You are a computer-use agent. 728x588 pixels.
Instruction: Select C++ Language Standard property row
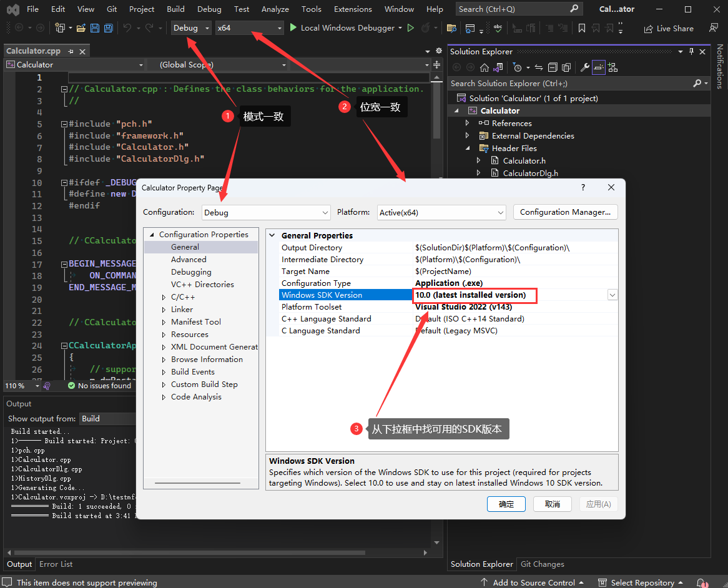point(448,319)
